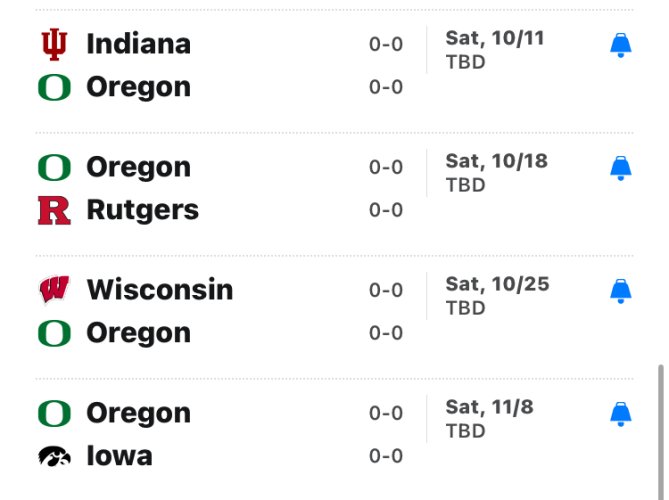669x500 pixels.
Task: Click the Indiana team logo
Action: point(54,44)
